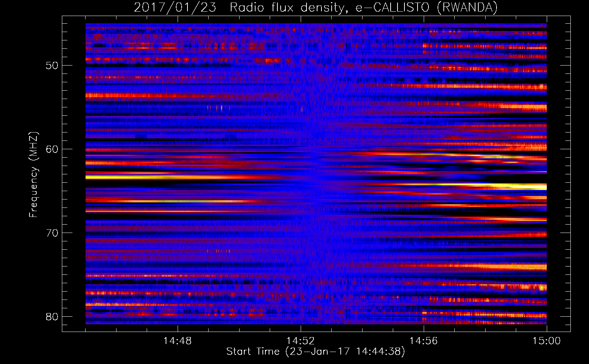Click the "Frequency (MHZ)" y-axis label
The height and width of the screenshot is (364, 589).
click(x=33, y=175)
